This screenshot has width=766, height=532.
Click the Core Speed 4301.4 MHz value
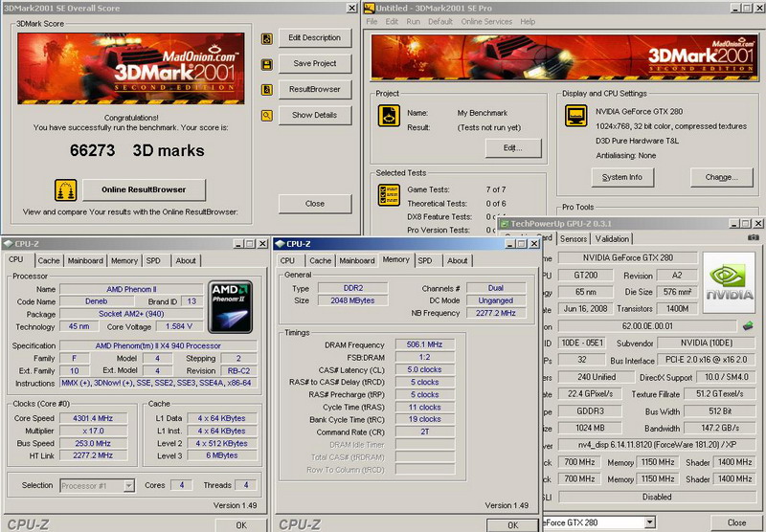93,418
